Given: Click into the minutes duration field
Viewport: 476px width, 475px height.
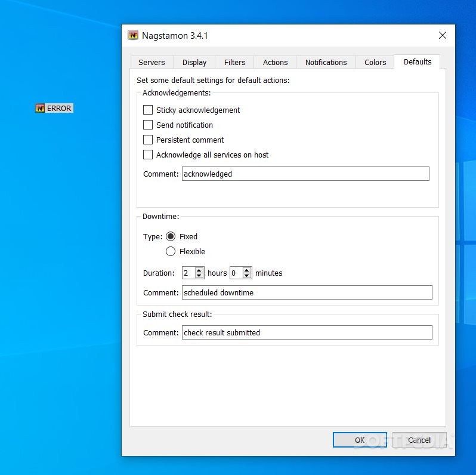Looking at the screenshot, I should (236, 273).
